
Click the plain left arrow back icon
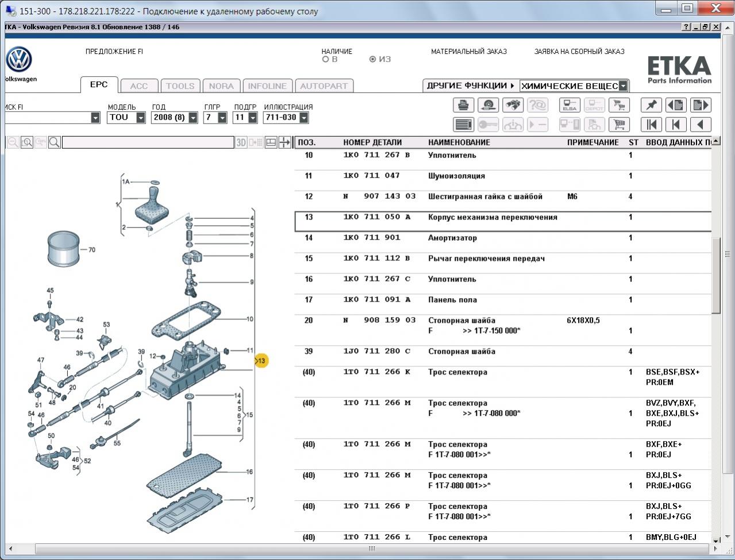701,125
